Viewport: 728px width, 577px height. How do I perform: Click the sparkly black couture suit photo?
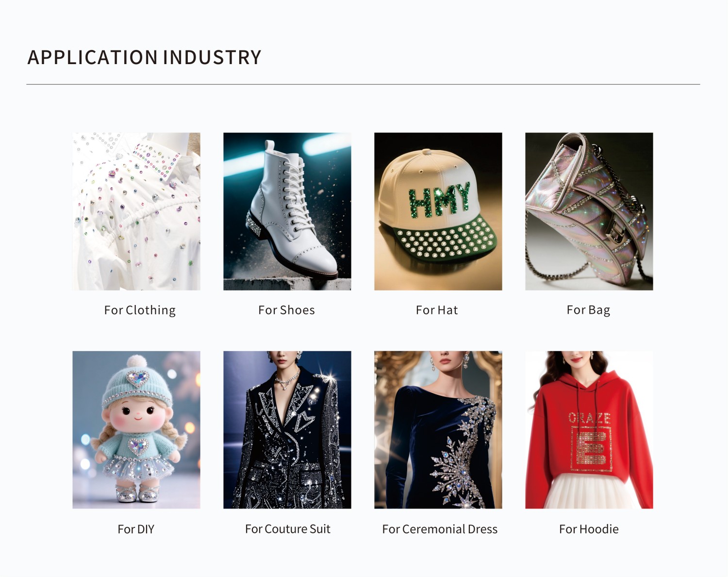(x=287, y=430)
